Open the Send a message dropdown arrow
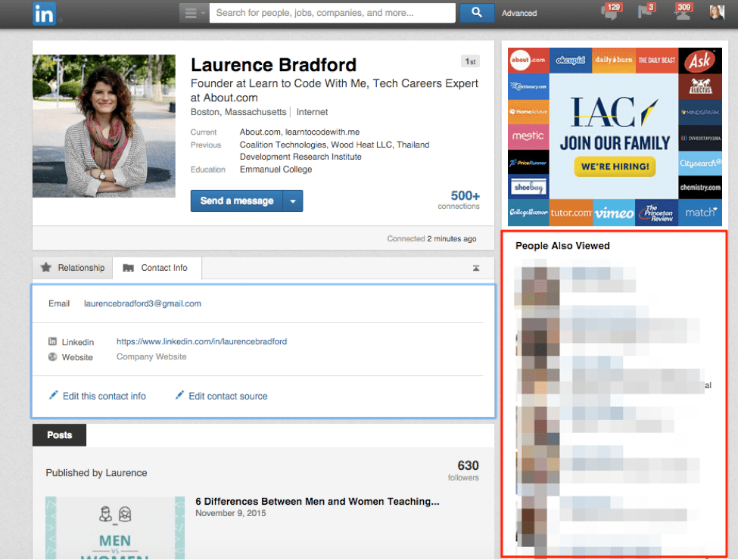Screen dimensions: 738x560 pyautogui.click(x=293, y=201)
